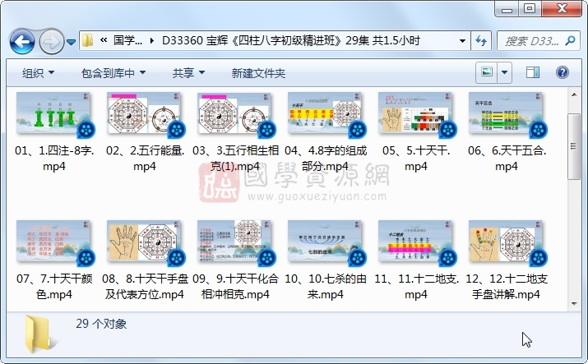Focus the 搜索 D33... search box

[x=532, y=41]
